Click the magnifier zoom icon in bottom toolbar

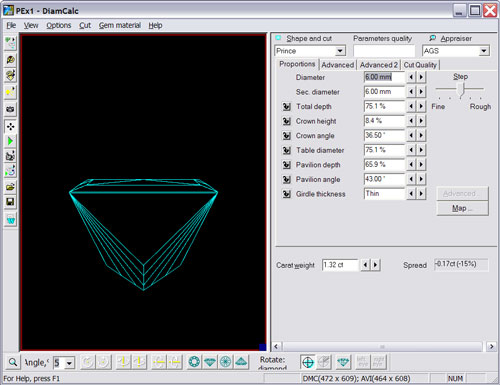tap(13, 362)
